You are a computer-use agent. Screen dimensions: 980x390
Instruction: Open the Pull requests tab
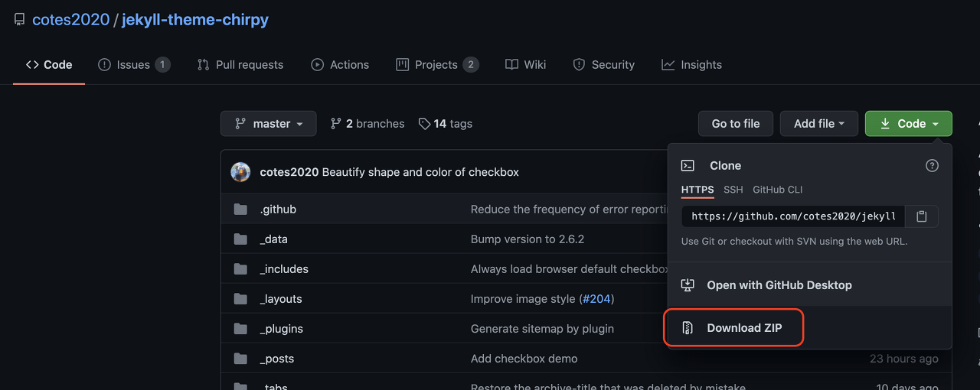pos(240,64)
